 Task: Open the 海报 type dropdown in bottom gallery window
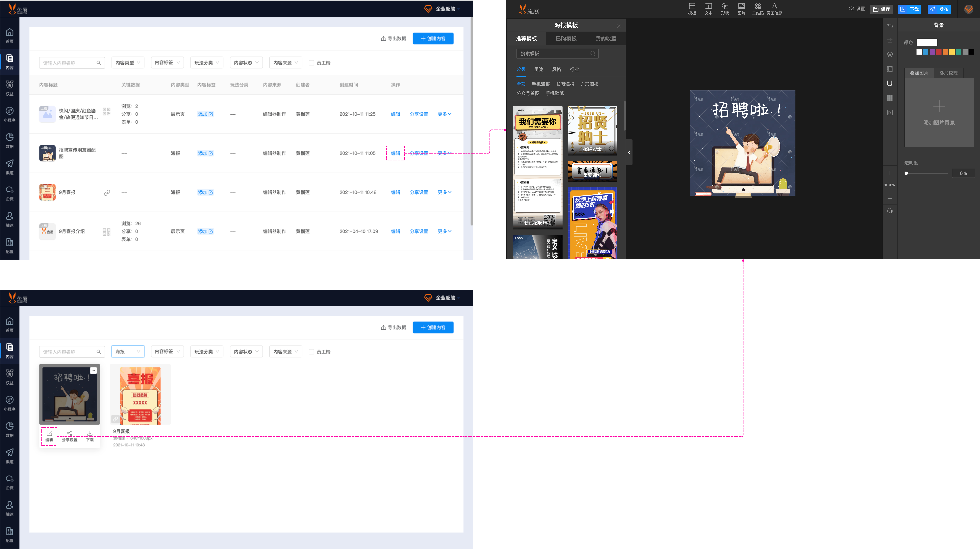128,352
